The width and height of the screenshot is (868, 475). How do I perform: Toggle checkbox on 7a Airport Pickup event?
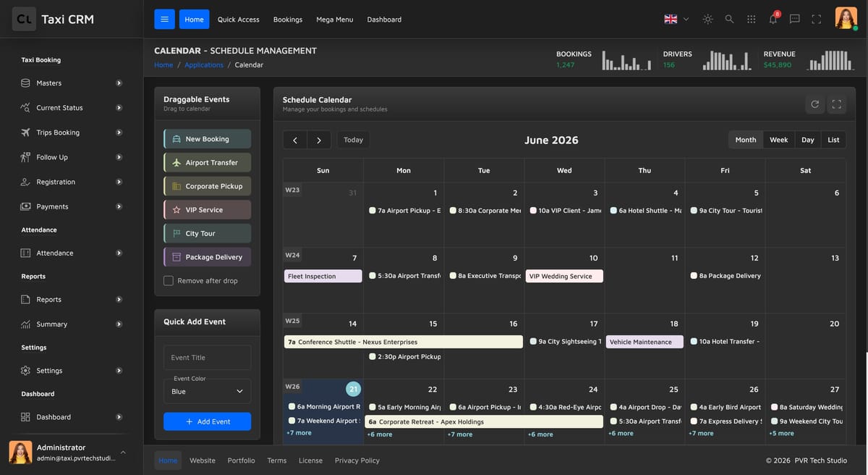[372, 211]
